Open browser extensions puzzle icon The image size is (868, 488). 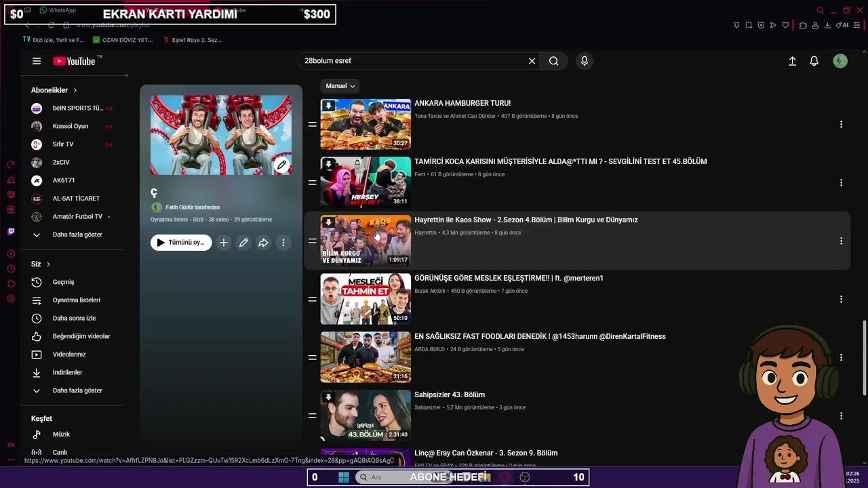(x=803, y=25)
